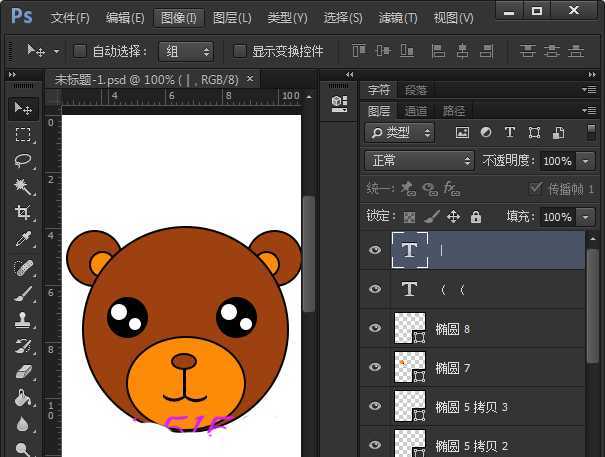Hide the 椭圆 8 layer
The image size is (605, 457).
(375, 328)
